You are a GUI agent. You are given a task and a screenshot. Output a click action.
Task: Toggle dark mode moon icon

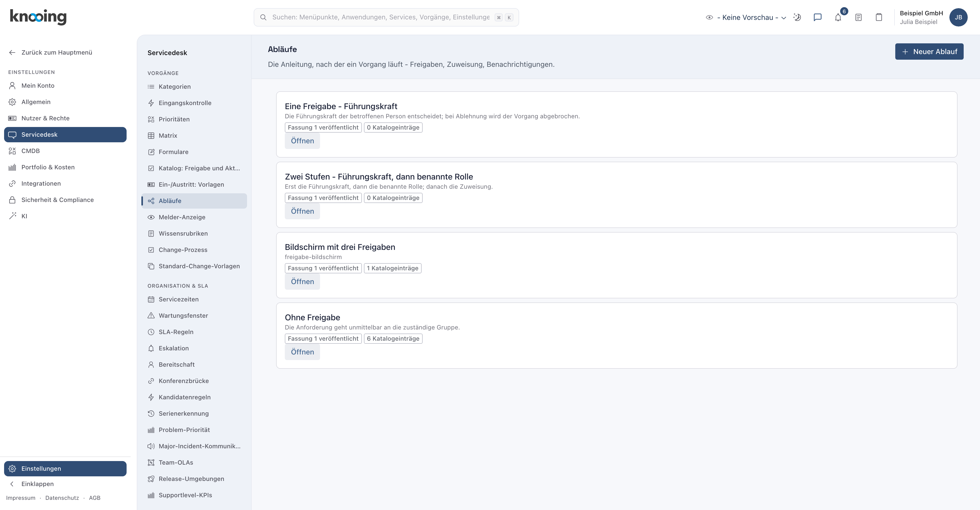click(x=797, y=17)
